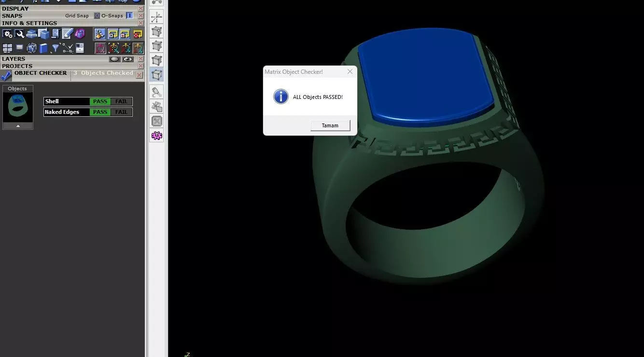
Task: Click the magnifier and wrench settings icon
Action: [x=19, y=34]
